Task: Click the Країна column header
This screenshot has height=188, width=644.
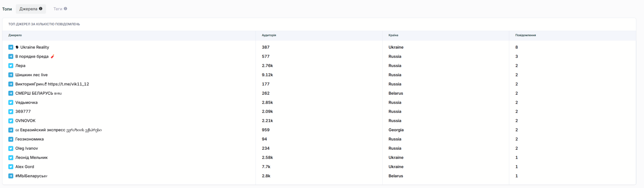Action: click(393, 35)
